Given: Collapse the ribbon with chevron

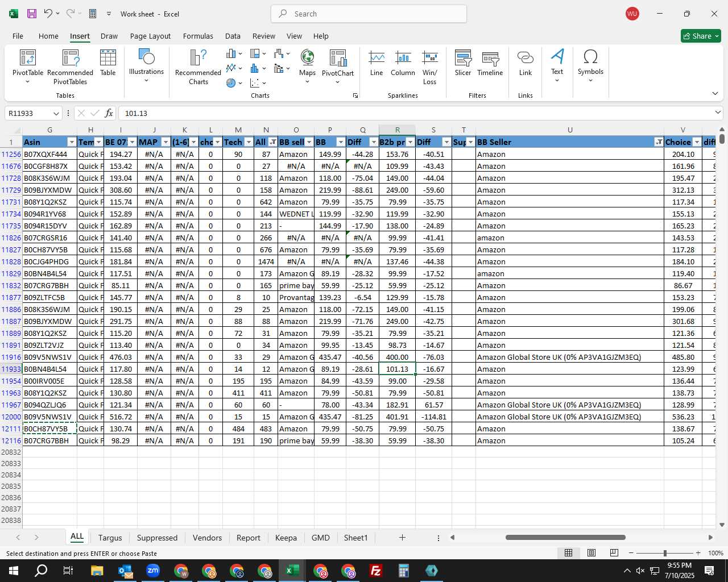Looking at the screenshot, I should point(715,94).
